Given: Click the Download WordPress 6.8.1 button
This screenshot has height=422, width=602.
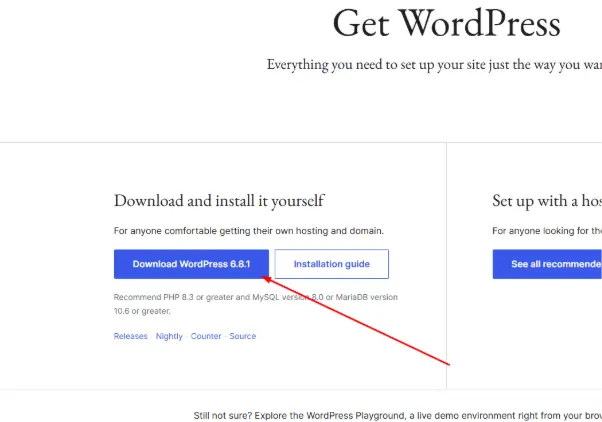Looking at the screenshot, I should pos(191,264).
